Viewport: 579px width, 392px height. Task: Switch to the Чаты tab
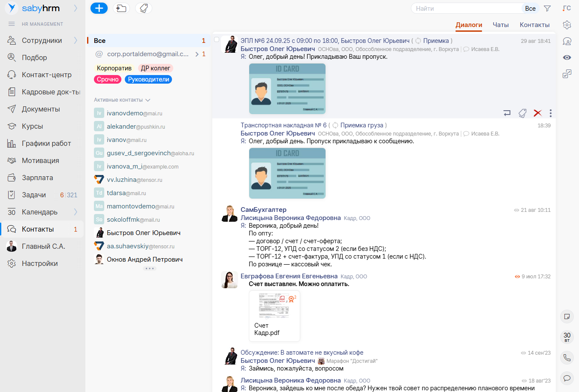coord(501,25)
